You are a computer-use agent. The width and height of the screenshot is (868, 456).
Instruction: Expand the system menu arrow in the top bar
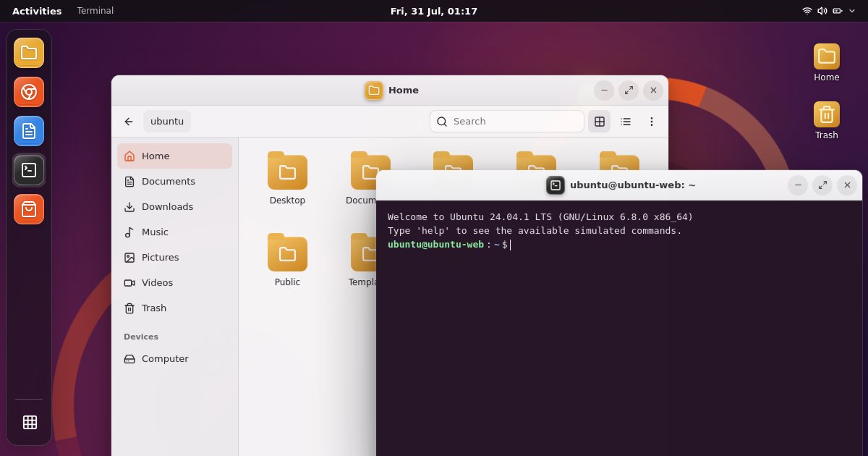(852, 11)
